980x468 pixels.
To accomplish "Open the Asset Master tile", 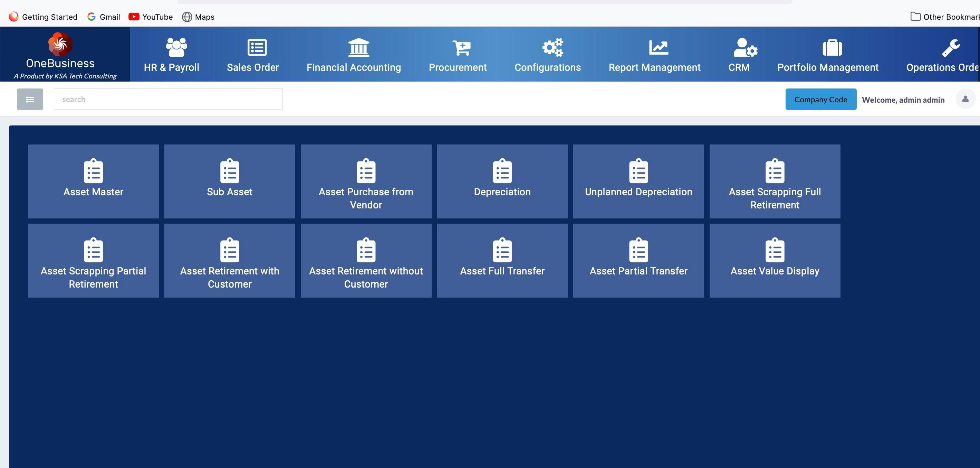I will click(93, 181).
